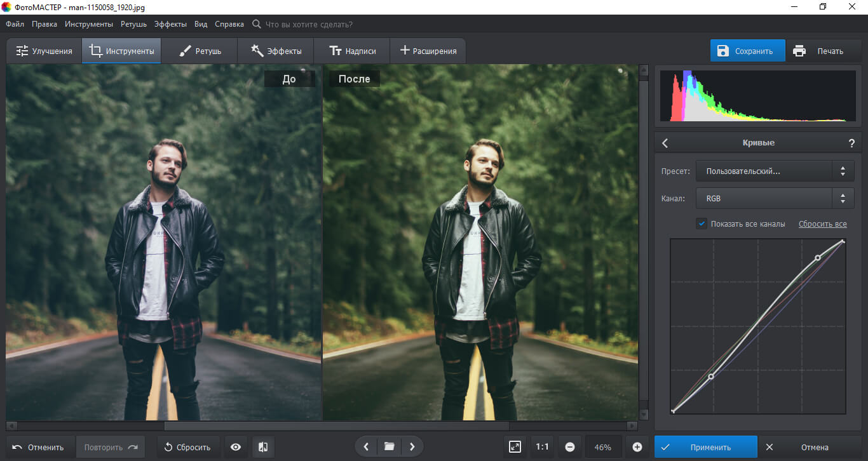Click the Сбросить все link
Viewport: 868px width, 461px height.
[x=822, y=224]
